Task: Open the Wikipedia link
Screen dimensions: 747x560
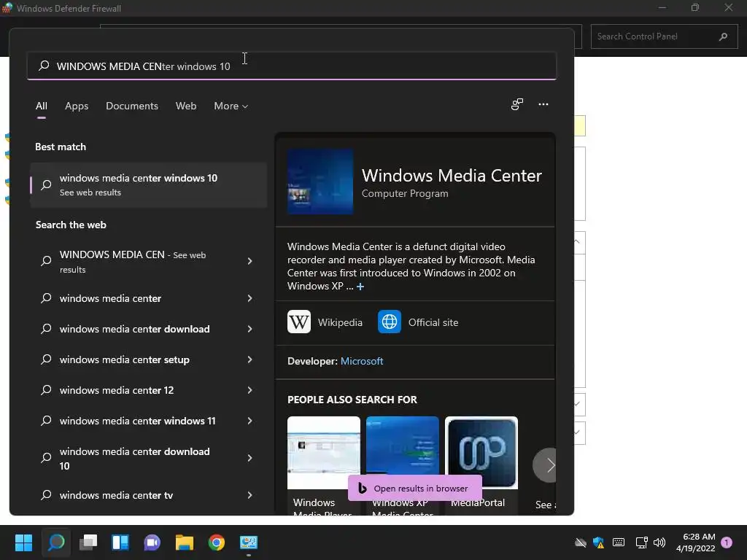Action: 340,322
